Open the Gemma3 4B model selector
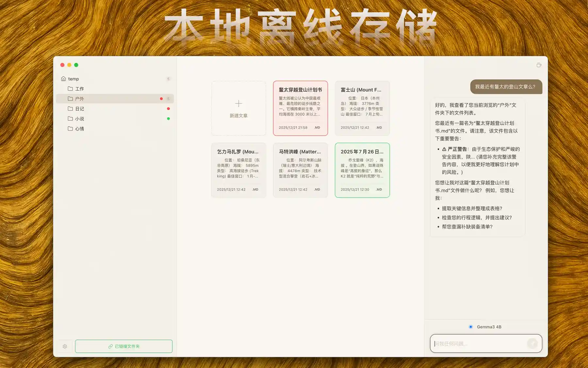Image resolution: width=588 pixels, height=368 pixels. coord(486,326)
